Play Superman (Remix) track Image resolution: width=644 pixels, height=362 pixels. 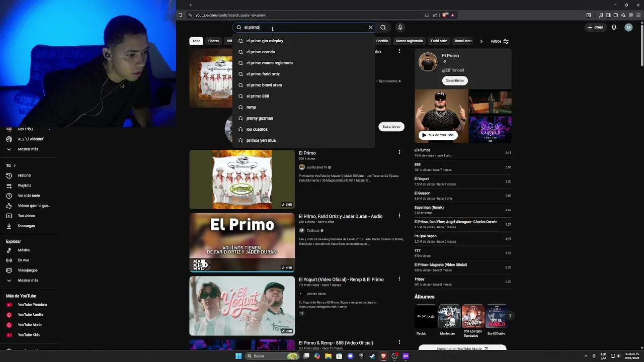click(x=462, y=210)
